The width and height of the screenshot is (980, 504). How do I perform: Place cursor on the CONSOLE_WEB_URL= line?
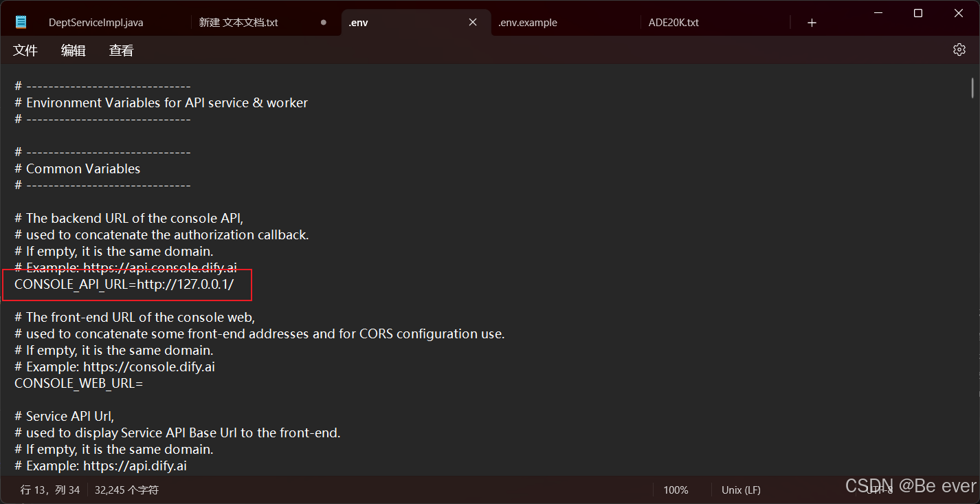pyautogui.click(x=78, y=383)
